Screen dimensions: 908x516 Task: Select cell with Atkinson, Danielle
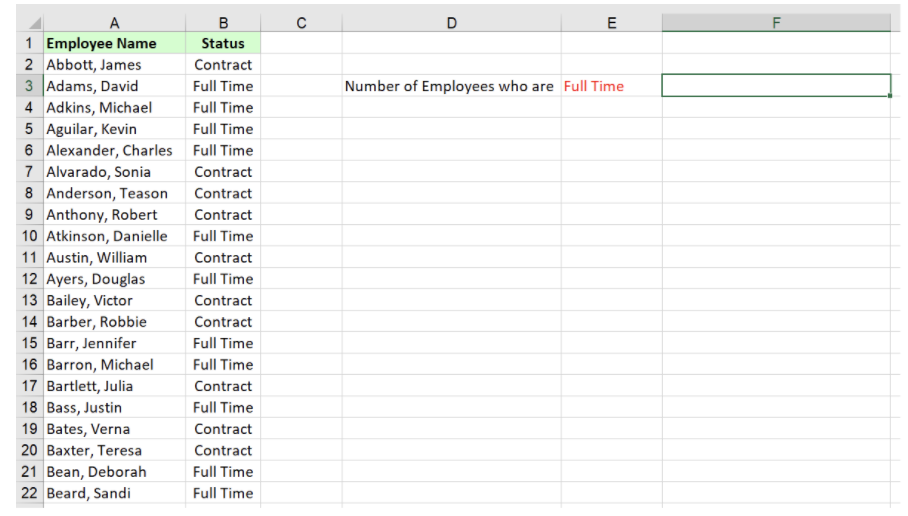[115, 236]
